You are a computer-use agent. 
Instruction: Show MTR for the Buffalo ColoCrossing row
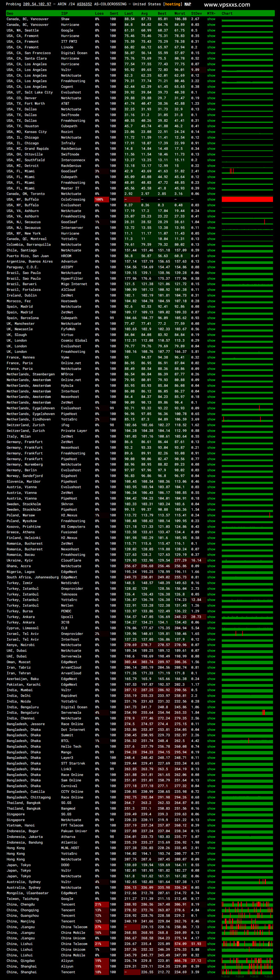point(211,199)
